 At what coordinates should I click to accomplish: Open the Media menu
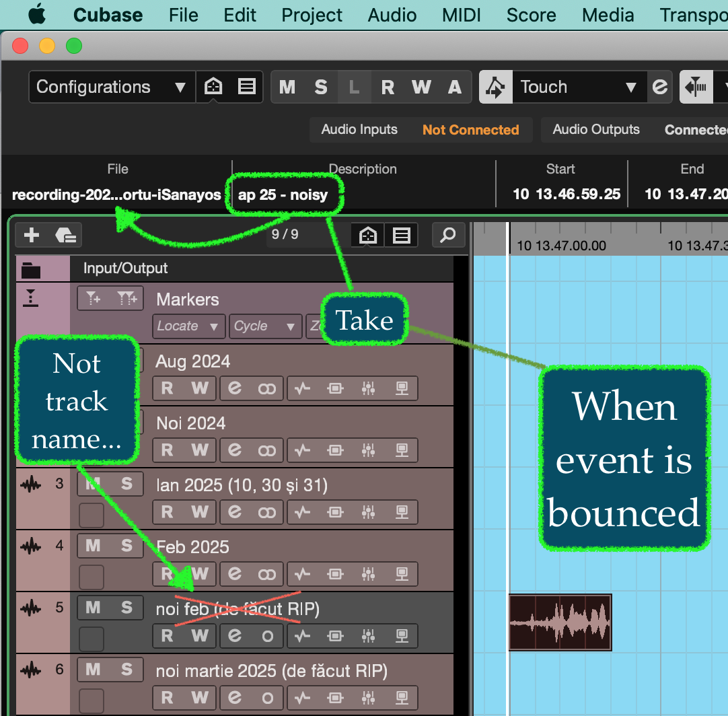coord(608,15)
